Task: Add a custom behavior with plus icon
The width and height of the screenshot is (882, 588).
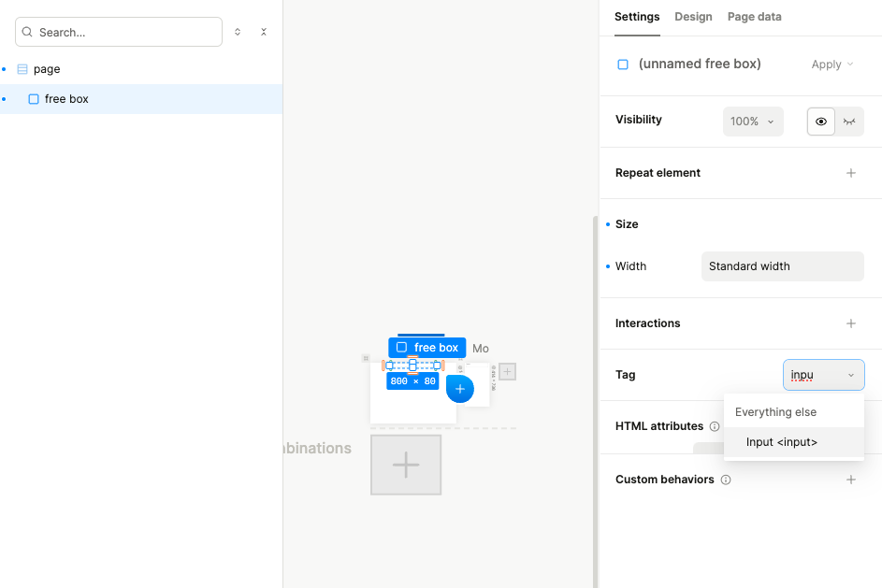Action: (x=850, y=480)
